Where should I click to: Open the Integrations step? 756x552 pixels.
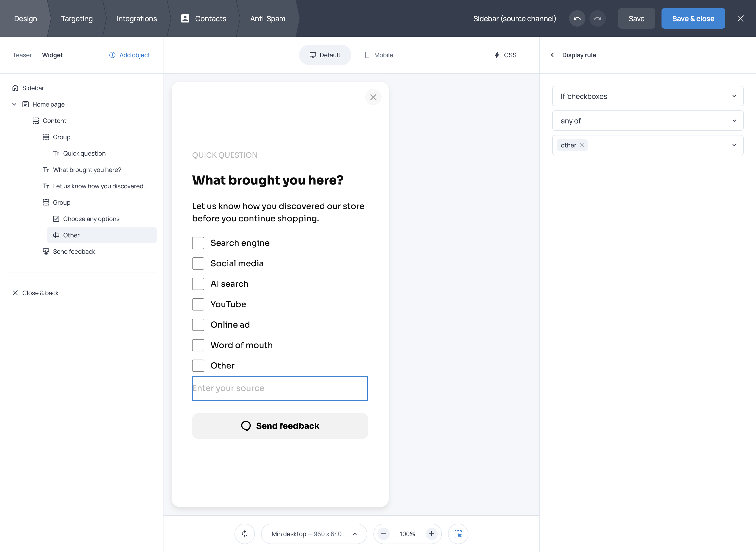pos(137,19)
